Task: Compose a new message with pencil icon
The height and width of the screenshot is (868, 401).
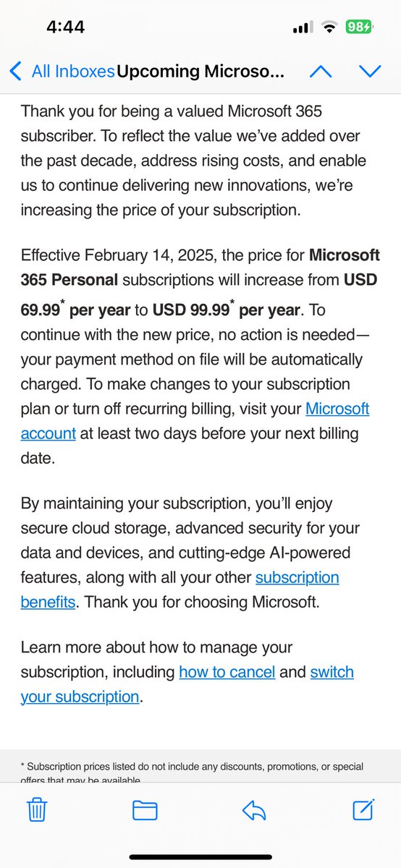Action: (363, 809)
